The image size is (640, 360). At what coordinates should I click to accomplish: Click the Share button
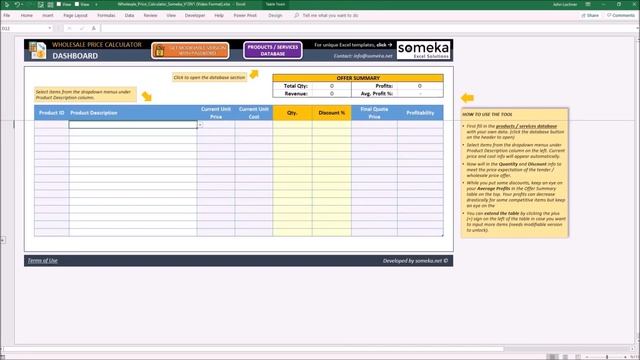point(590,15)
